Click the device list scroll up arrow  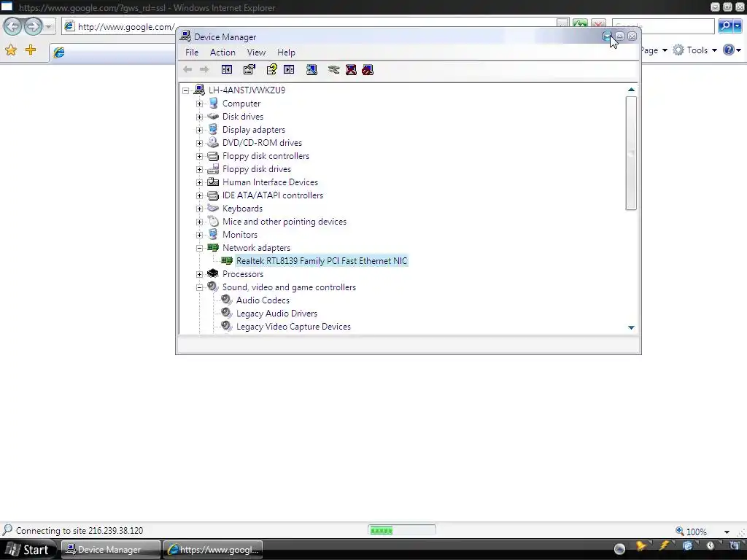click(x=631, y=90)
